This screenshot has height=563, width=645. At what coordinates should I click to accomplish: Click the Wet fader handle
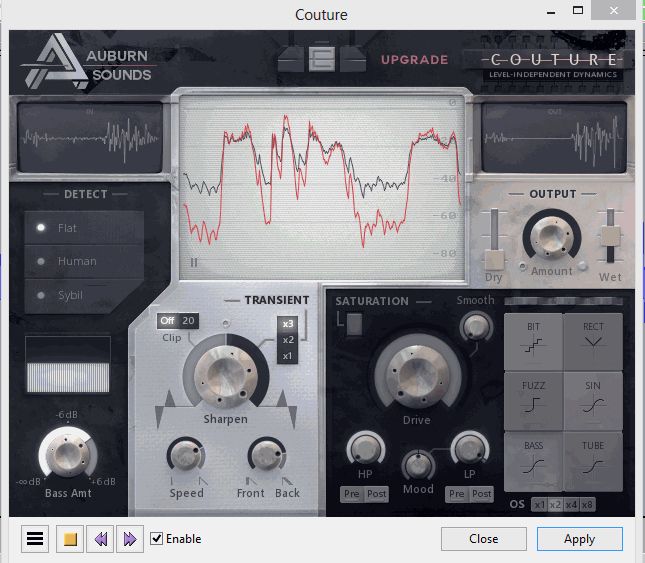[610, 236]
